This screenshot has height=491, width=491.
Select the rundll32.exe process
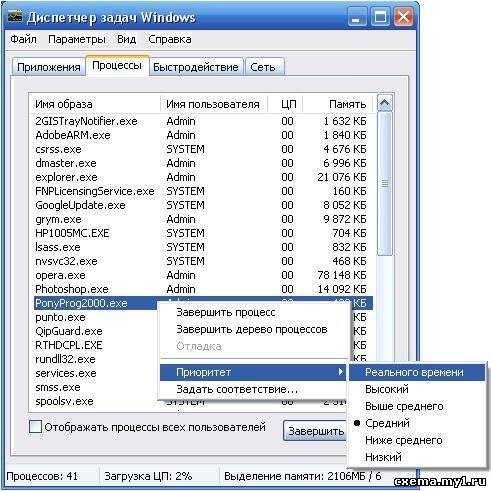65,359
